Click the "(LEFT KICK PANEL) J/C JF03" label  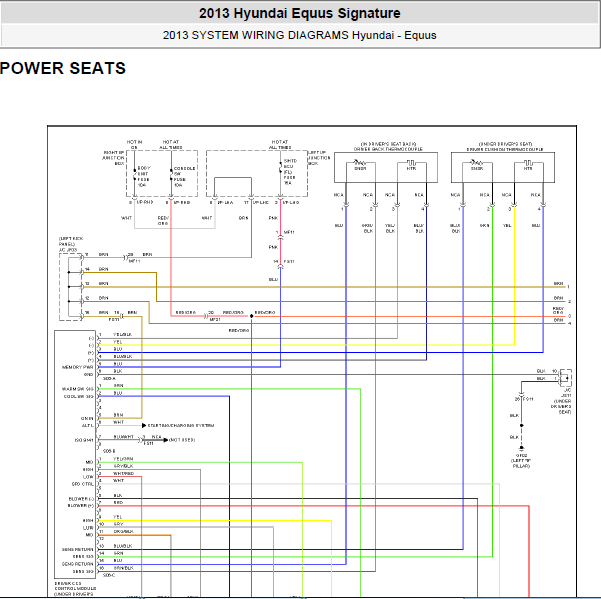(x=71, y=244)
